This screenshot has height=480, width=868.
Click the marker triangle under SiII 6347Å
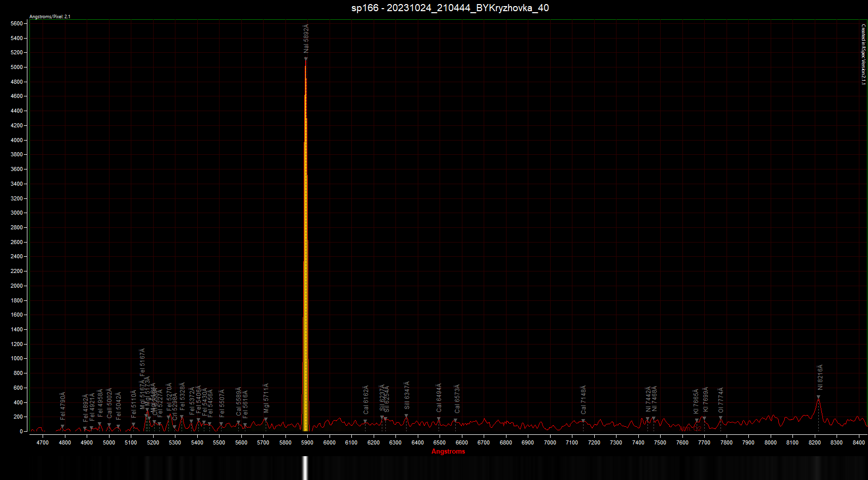click(406, 416)
